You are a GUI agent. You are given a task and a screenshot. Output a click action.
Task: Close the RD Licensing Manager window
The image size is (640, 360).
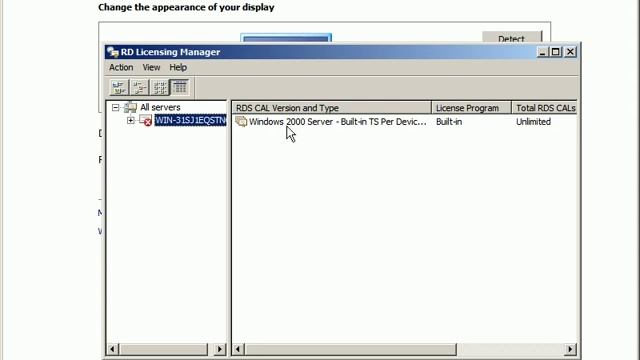(570, 52)
